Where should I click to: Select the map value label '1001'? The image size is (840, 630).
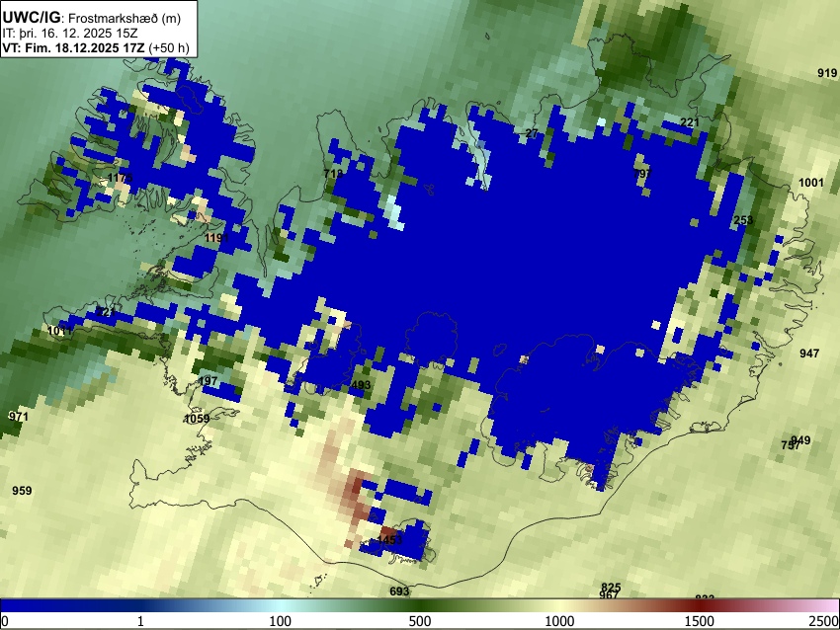pos(811,183)
